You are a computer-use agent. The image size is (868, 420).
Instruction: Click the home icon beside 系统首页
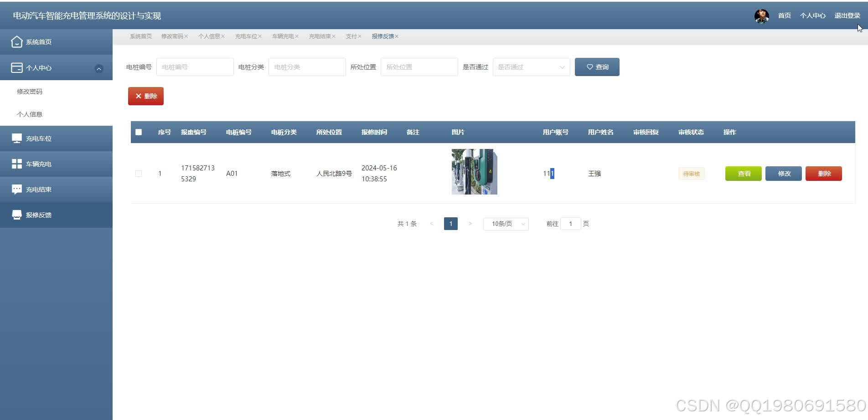pyautogui.click(x=16, y=42)
